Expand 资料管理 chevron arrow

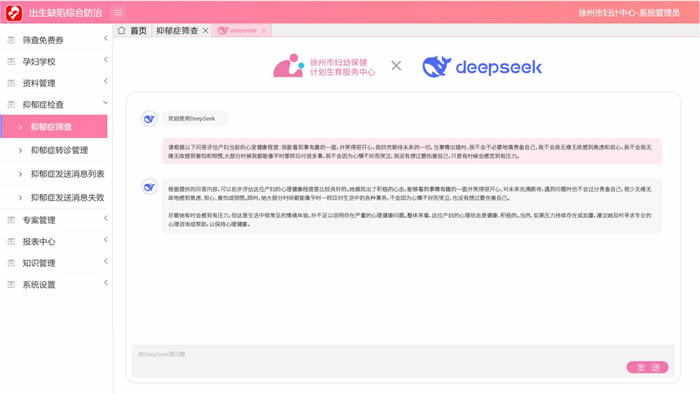coord(106,81)
